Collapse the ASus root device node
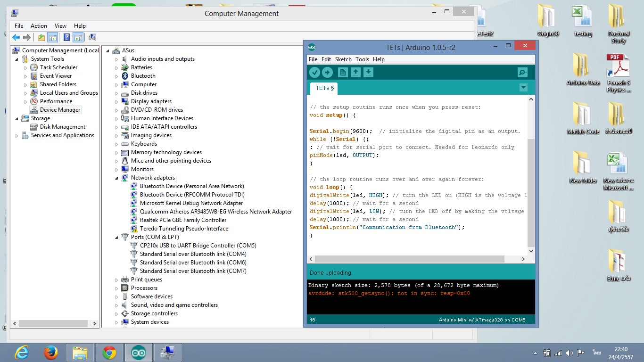The image size is (644, 362). click(x=108, y=51)
